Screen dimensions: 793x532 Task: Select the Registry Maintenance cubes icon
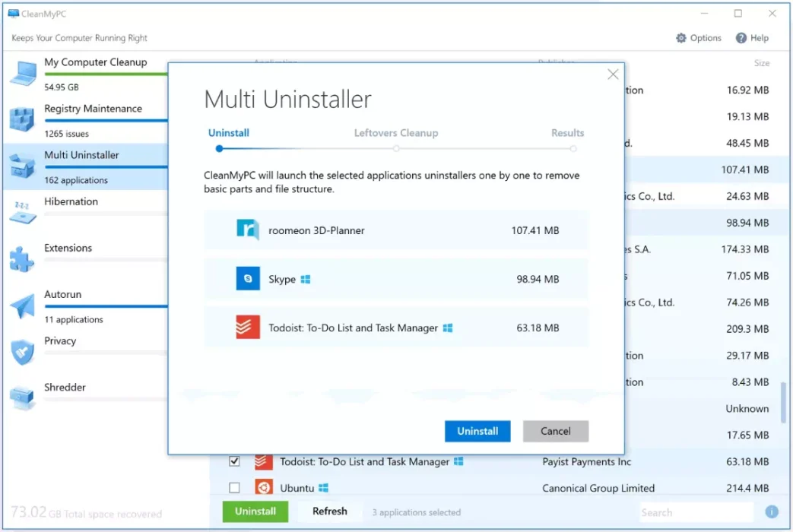[22, 119]
